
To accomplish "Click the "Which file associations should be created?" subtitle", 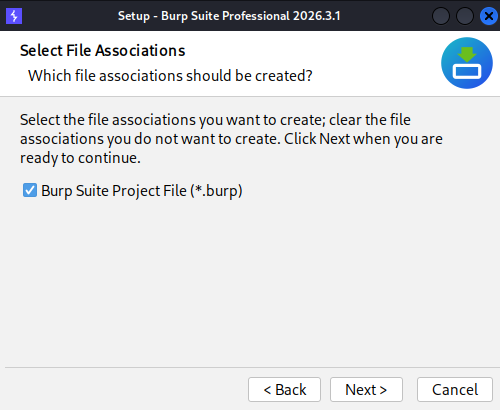I will (x=170, y=76).
